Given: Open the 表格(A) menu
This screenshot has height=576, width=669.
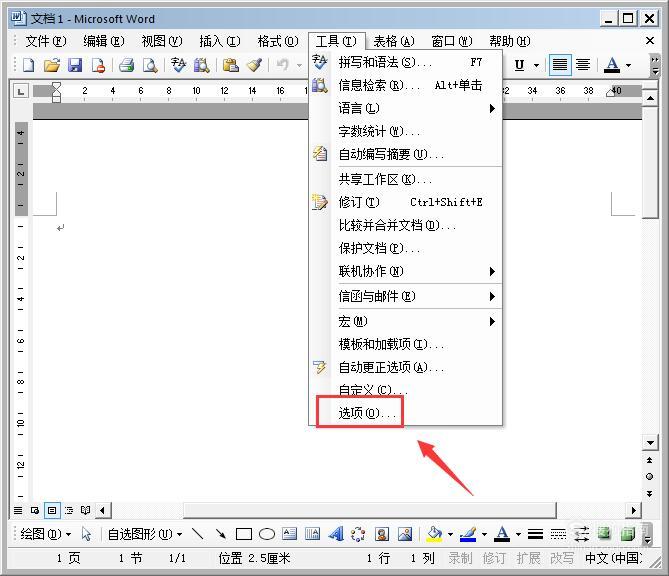Looking at the screenshot, I should coord(394,41).
